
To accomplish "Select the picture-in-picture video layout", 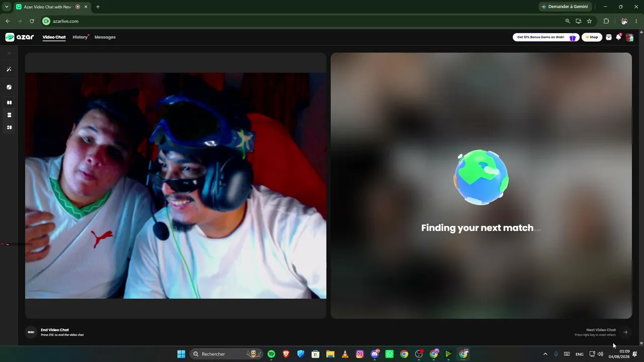I will [x=9, y=128].
